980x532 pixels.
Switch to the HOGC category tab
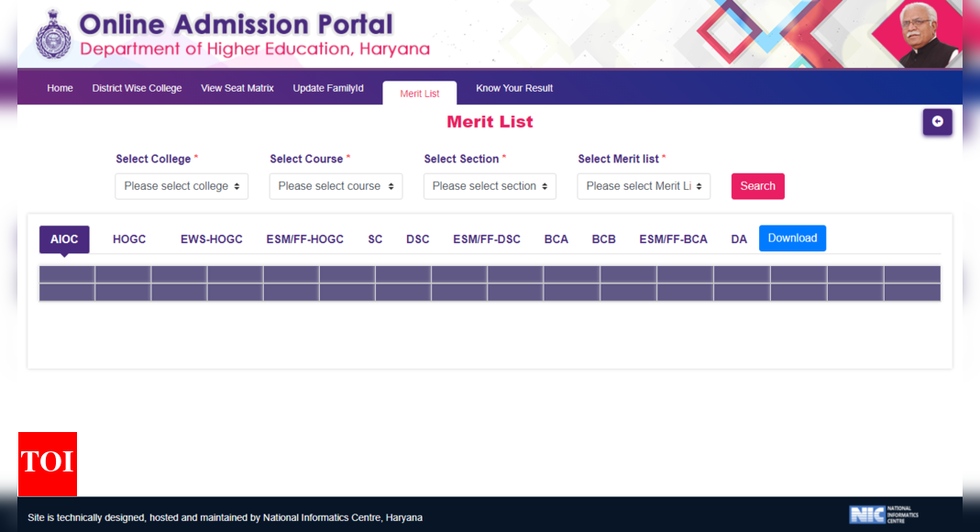(129, 239)
